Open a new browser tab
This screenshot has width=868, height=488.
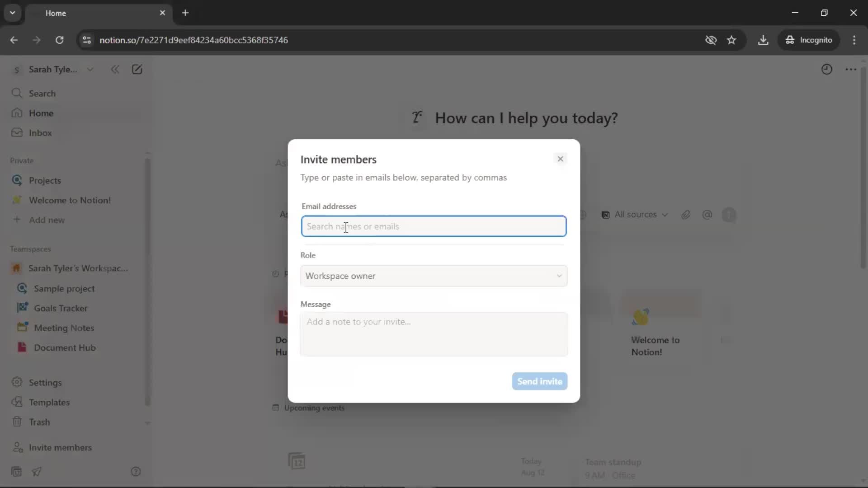pyautogui.click(x=185, y=13)
